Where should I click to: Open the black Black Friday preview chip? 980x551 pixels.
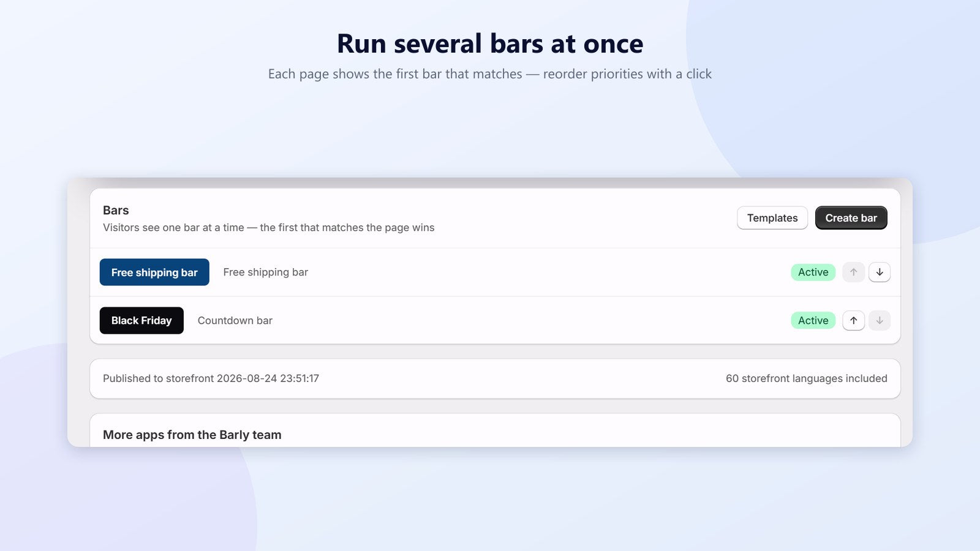(141, 320)
